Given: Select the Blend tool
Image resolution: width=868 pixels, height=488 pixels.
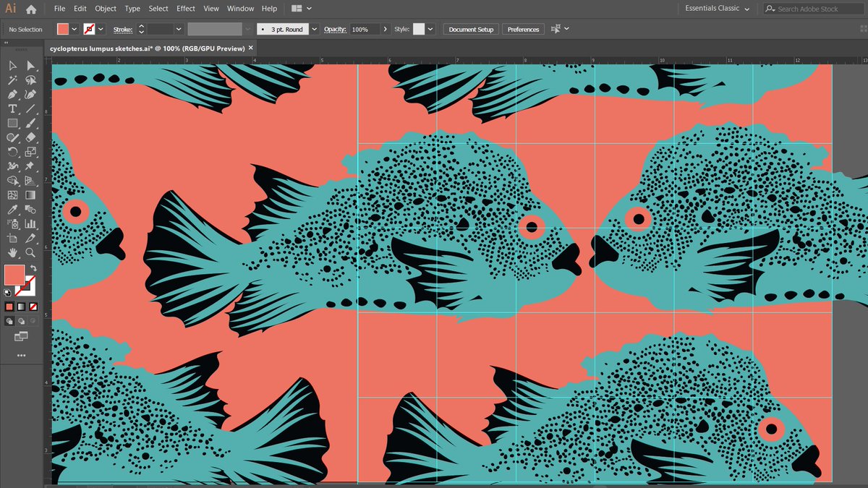Looking at the screenshot, I should pos(30,210).
